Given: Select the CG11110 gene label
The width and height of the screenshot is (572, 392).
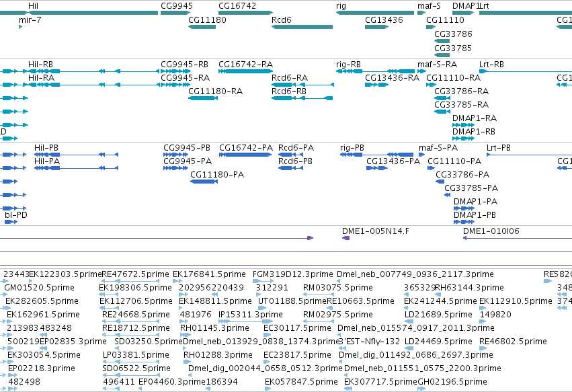Looking at the screenshot, I should click(445, 19).
